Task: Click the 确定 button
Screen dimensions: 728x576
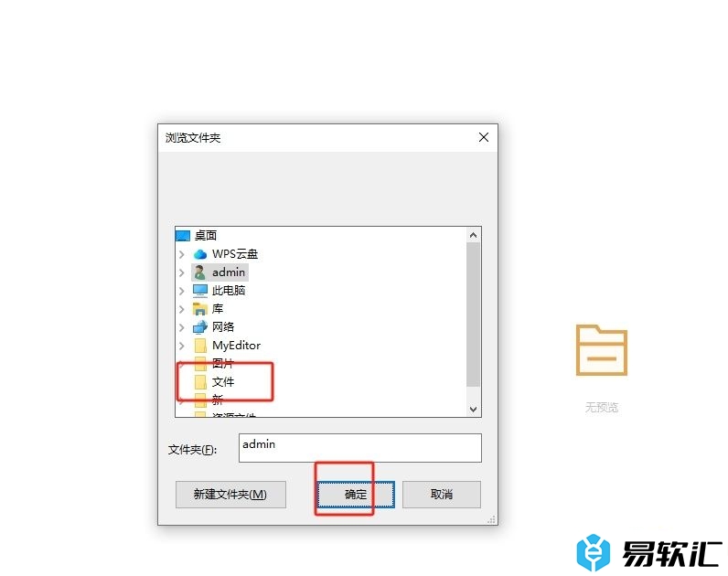Action: (356, 495)
